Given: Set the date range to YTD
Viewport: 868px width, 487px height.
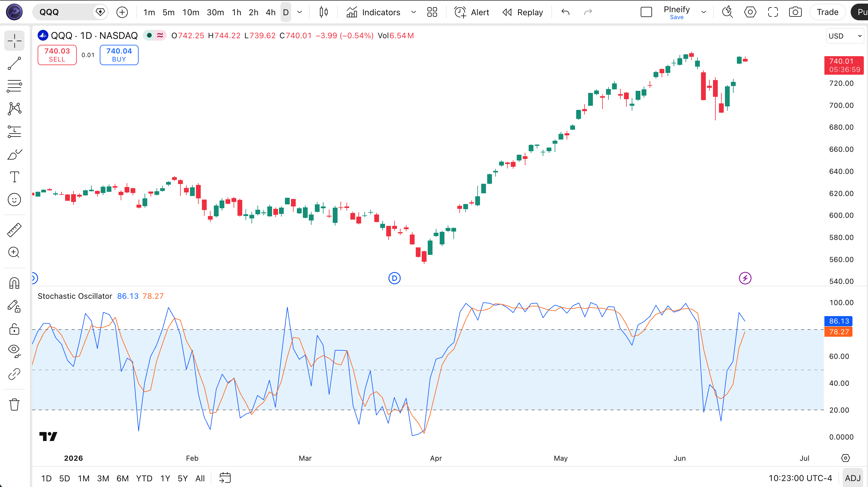Looking at the screenshot, I should (144, 478).
